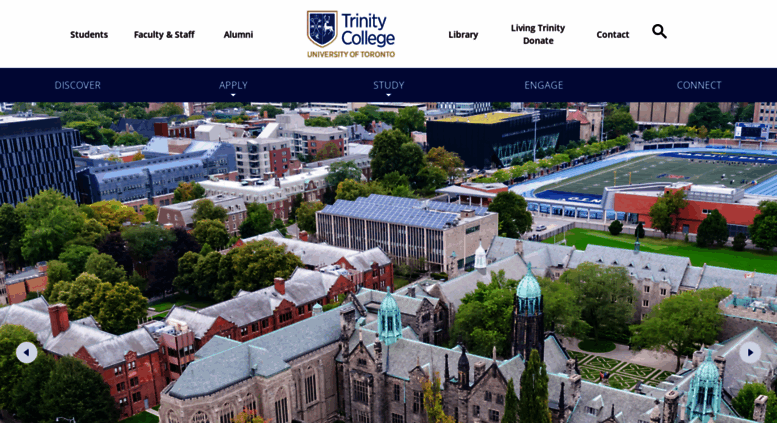Open the Contact page link
Image resolution: width=777 pixels, height=423 pixels.
click(612, 35)
